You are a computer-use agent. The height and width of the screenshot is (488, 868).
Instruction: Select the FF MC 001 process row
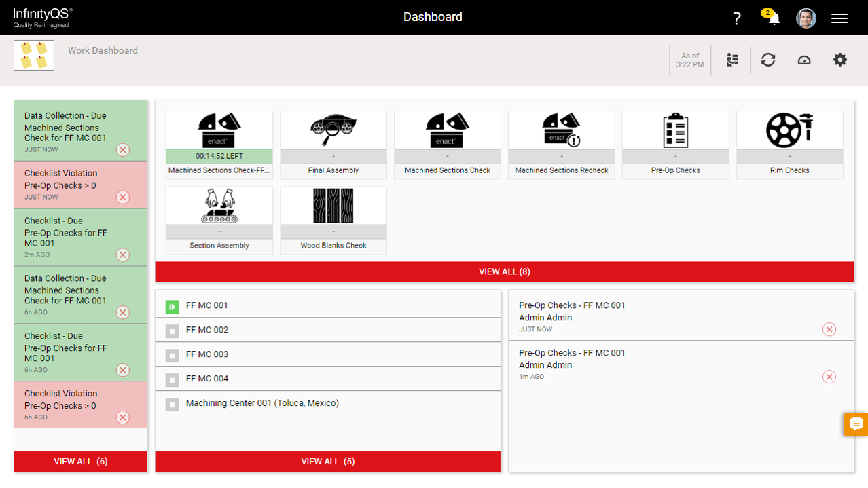(328, 305)
